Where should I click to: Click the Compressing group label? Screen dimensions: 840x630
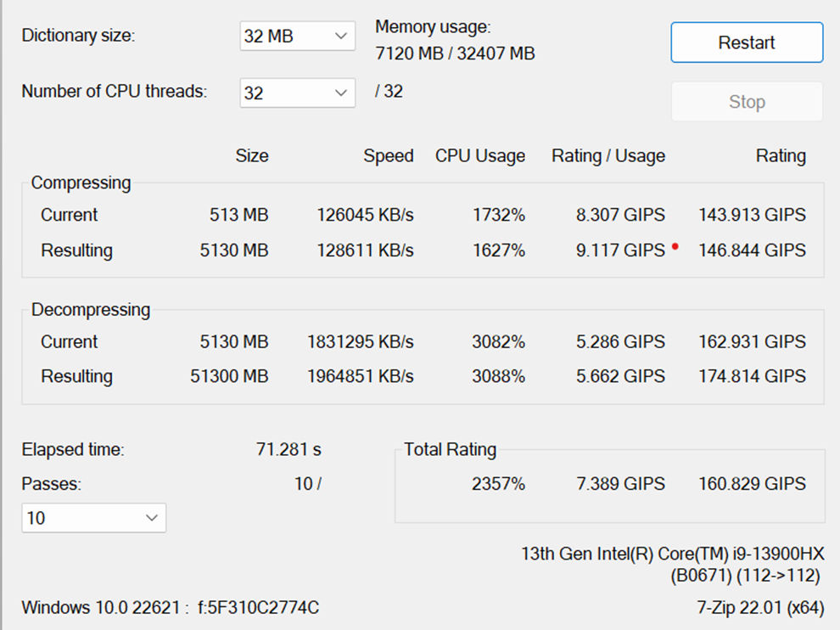point(81,183)
